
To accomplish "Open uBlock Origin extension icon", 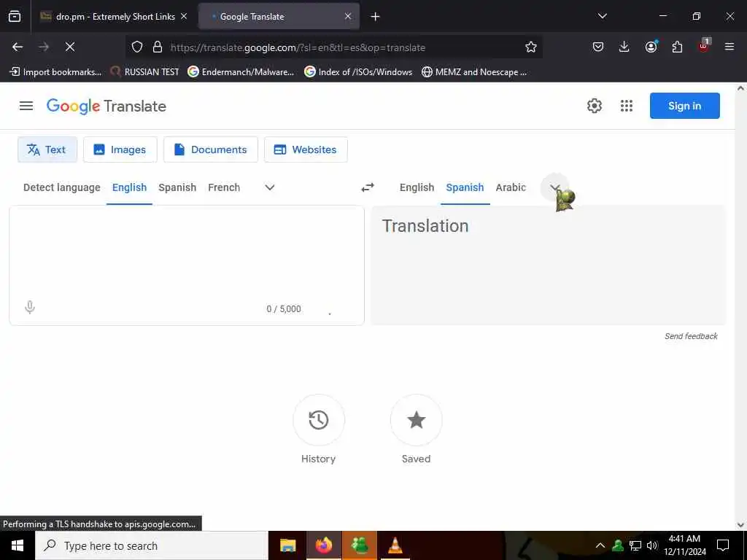I will coord(704,46).
